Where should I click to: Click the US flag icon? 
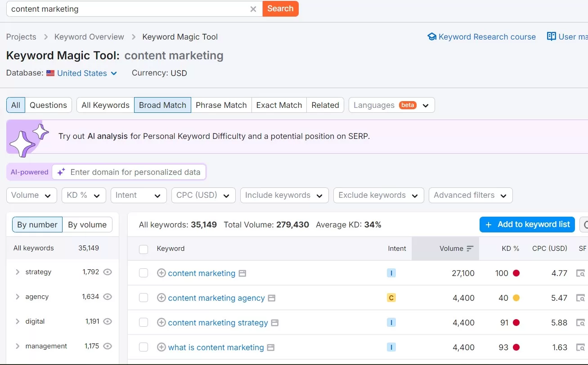(50, 73)
